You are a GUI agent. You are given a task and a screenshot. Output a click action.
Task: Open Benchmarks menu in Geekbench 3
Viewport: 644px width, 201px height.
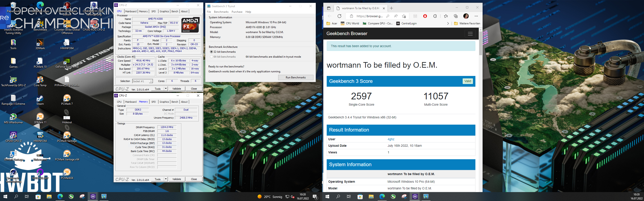pyautogui.click(x=221, y=12)
